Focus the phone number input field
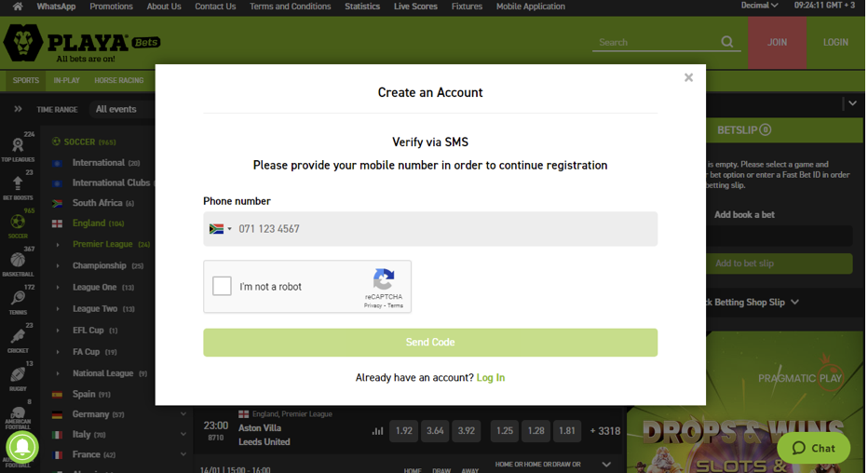Viewport: 868px width, 473px height. (442, 229)
